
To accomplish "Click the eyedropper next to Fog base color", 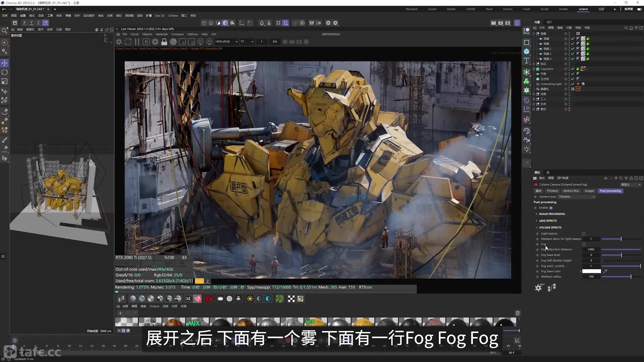I will tap(605, 271).
